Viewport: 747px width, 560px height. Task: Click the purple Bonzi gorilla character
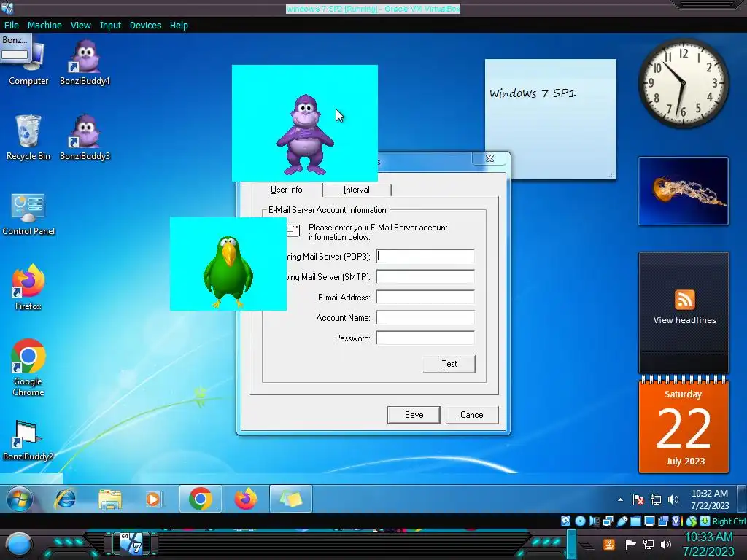pyautogui.click(x=306, y=135)
